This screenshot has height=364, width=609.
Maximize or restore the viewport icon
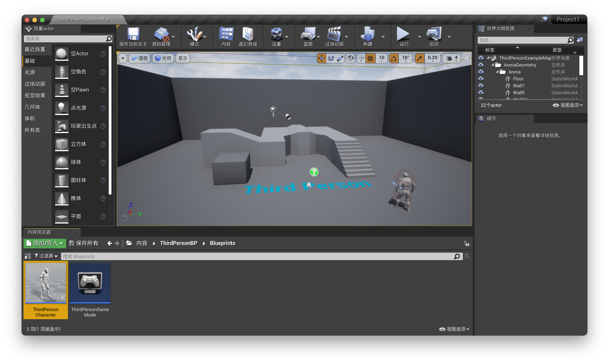coord(466,58)
